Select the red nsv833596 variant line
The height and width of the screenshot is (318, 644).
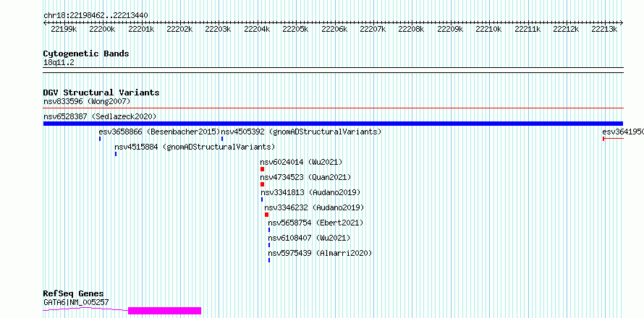[x=333, y=108]
